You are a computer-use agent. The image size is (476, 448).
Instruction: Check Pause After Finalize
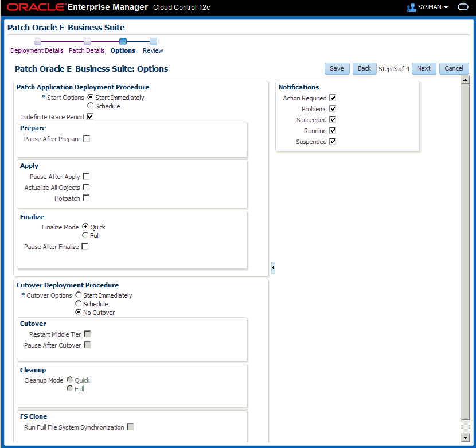point(85,246)
